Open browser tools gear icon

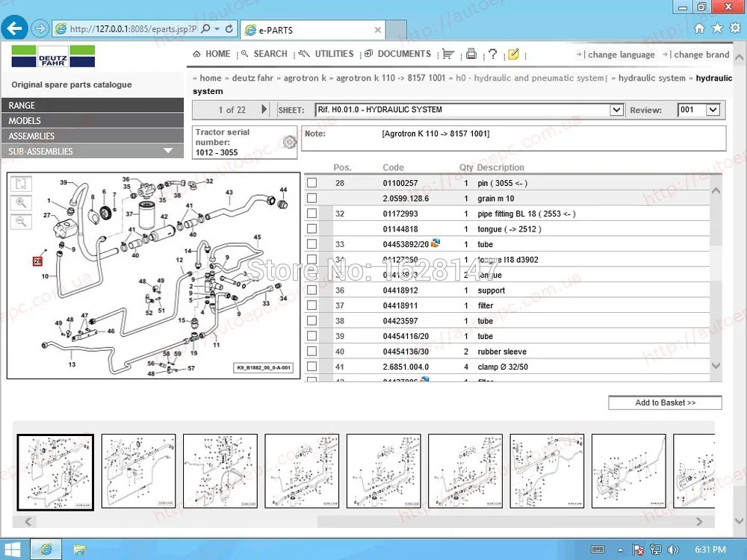tap(735, 28)
